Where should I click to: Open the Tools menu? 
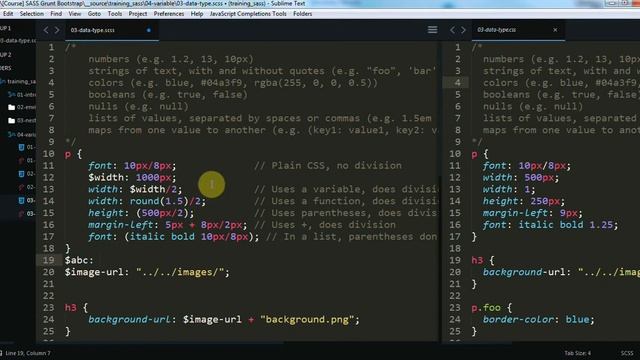click(115, 14)
